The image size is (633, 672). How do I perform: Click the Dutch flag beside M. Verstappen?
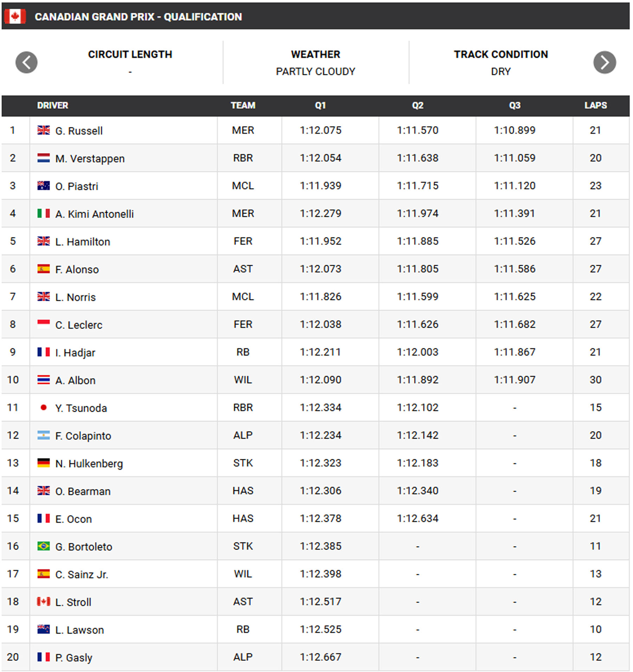pyautogui.click(x=44, y=158)
